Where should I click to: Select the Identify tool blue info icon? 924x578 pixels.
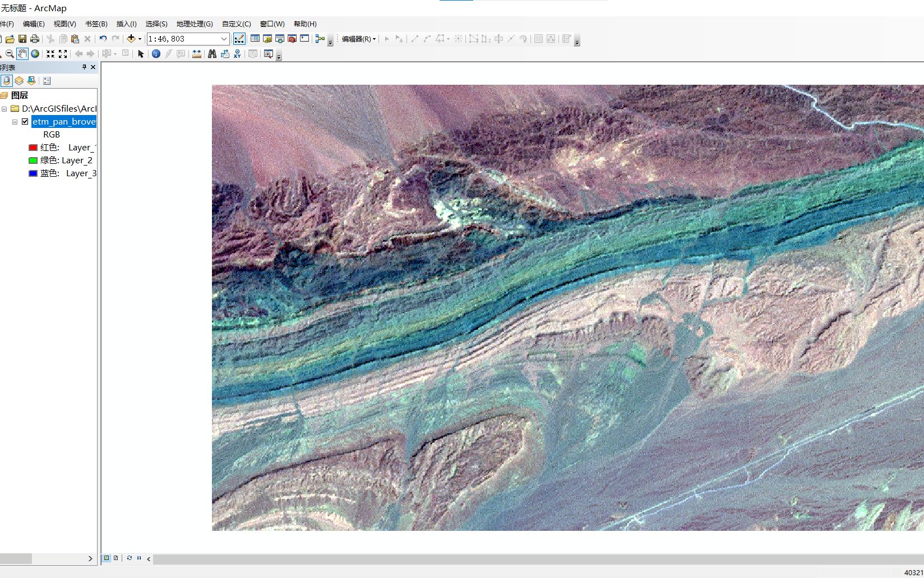click(x=156, y=54)
